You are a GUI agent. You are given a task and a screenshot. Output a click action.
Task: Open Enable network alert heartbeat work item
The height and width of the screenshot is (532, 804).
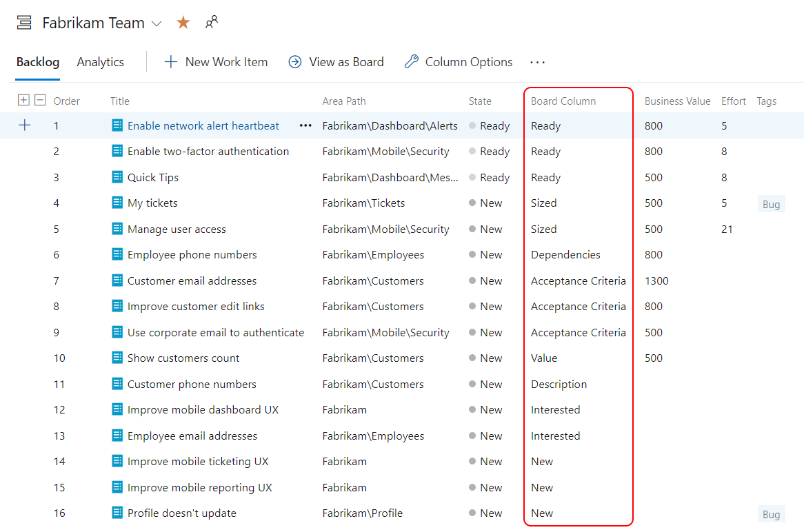(x=203, y=125)
